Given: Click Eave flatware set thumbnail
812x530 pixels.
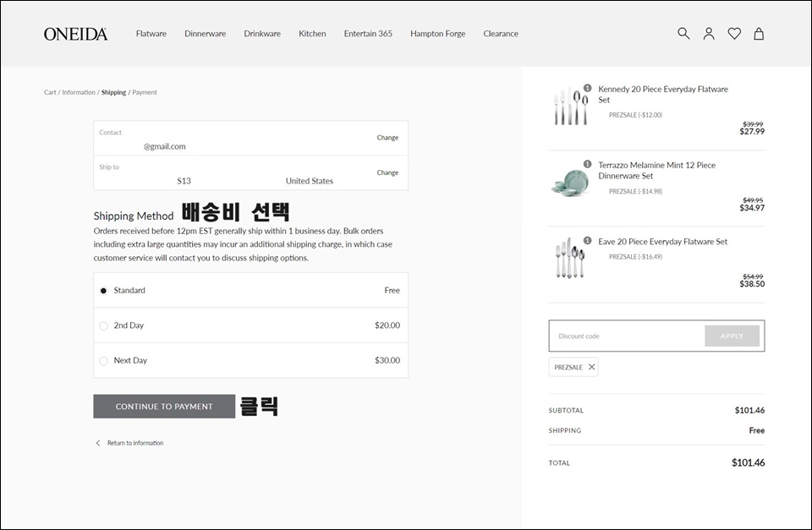Looking at the screenshot, I should point(571,258).
